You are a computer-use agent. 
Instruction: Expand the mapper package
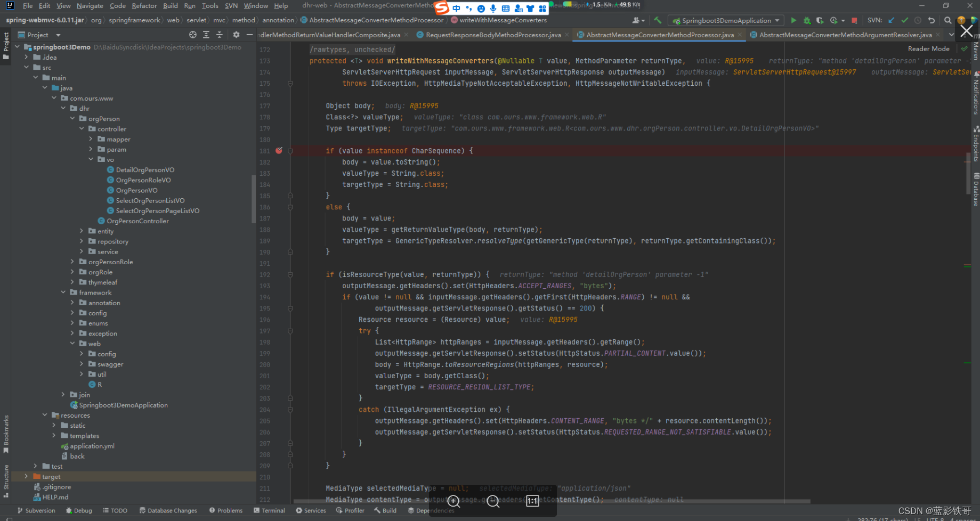[91, 139]
